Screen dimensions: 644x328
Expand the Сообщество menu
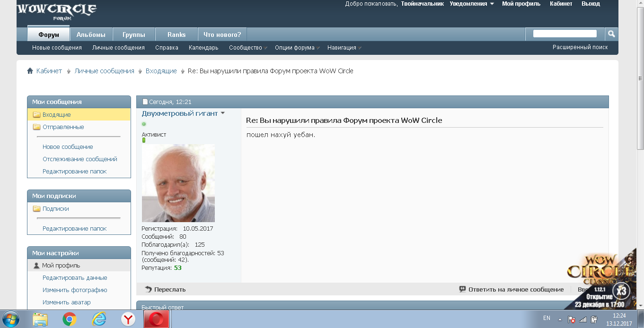[x=247, y=48]
